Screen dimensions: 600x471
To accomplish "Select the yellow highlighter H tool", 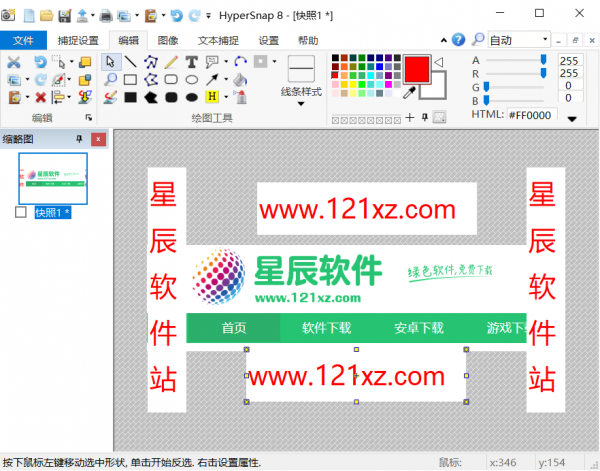I will 212,98.
